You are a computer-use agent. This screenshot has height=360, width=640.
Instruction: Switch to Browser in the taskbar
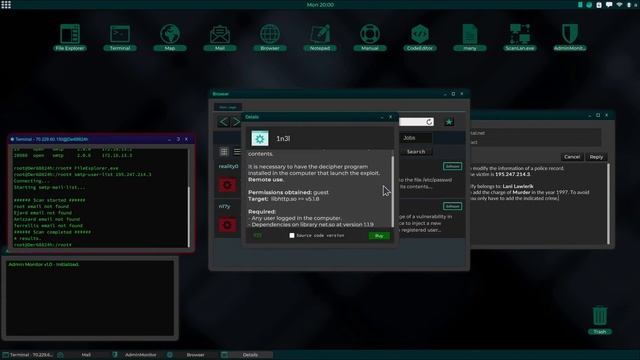click(191, 355)
